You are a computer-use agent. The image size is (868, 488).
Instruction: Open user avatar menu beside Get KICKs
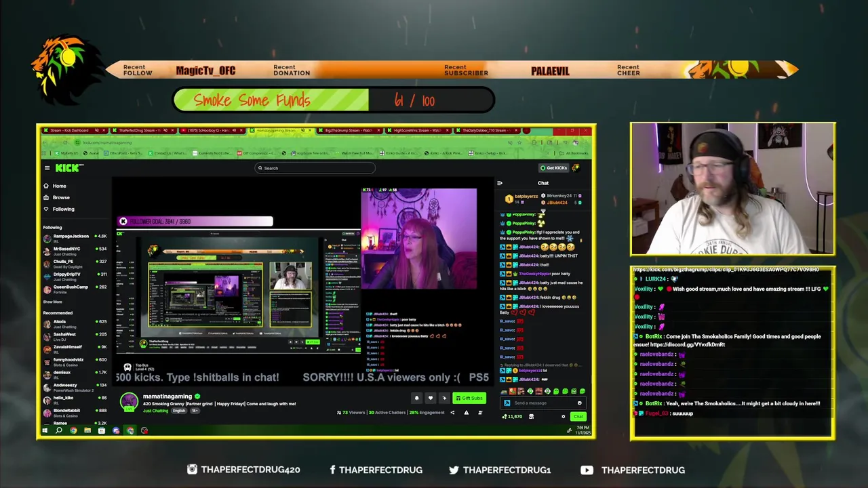pos(576,168)
